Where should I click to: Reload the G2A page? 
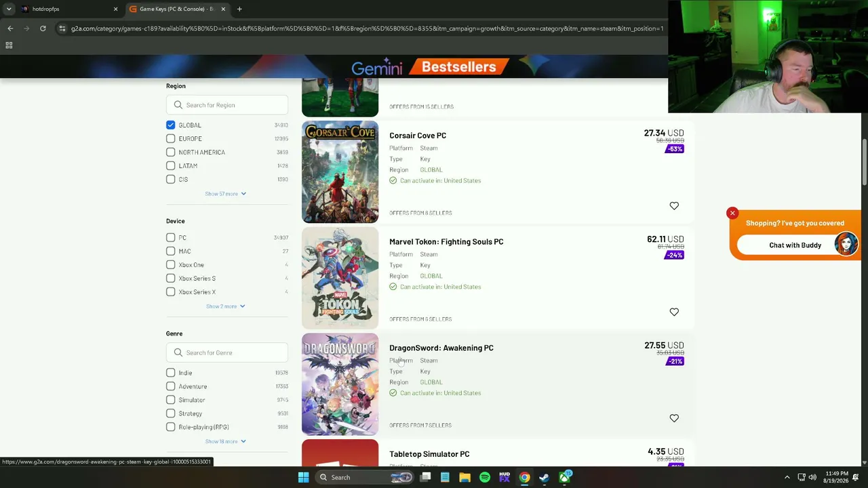[x=43, y=28]
